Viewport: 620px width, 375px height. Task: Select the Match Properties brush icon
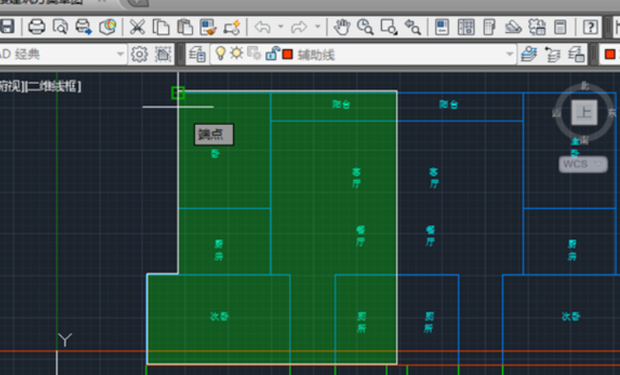pyautogui.click(x=208, y=27)
